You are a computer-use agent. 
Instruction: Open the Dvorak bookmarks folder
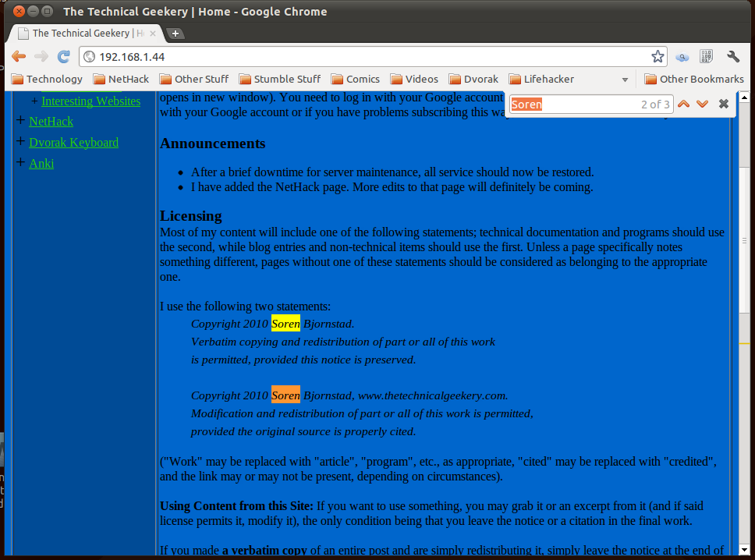click(473, 79)
